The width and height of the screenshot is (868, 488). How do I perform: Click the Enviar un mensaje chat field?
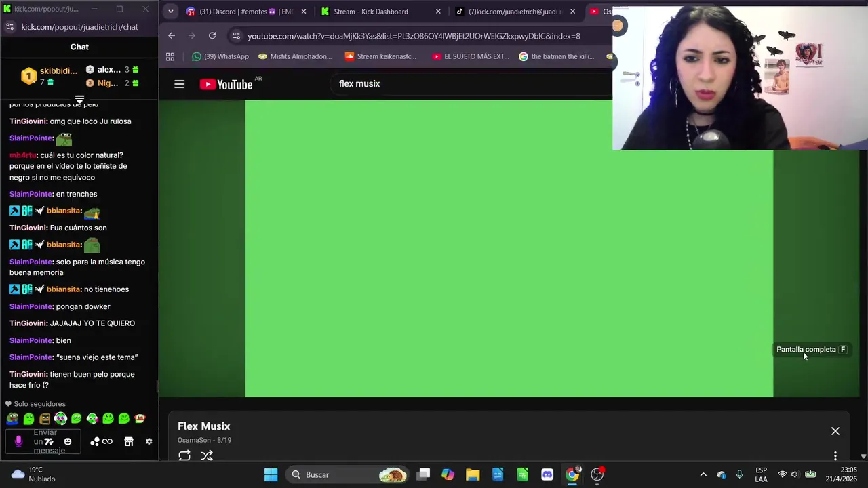(43, 442)
